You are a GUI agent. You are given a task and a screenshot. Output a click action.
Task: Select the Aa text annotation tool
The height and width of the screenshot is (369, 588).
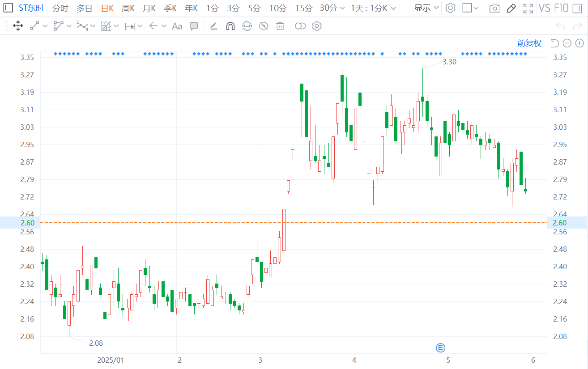(x=177, y=26)
